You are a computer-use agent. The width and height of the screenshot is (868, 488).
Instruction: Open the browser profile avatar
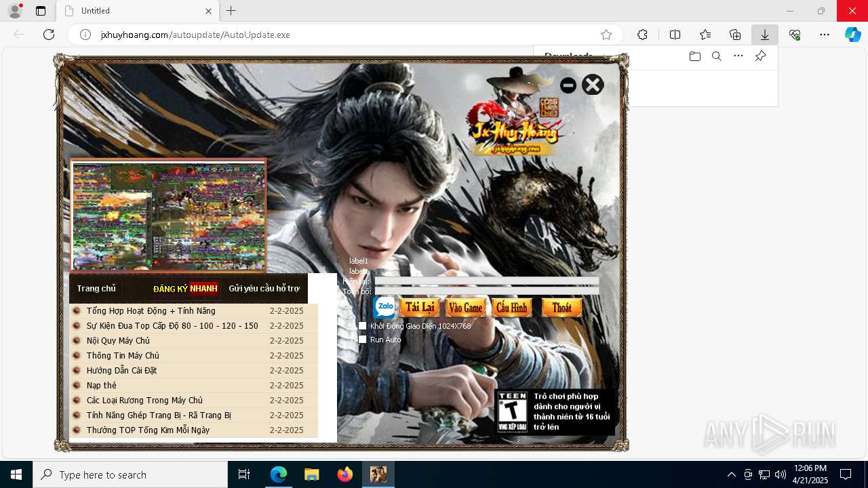(15, 11)
